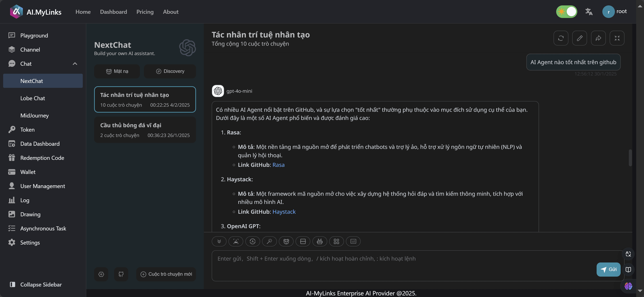Click the keyboard shortcuts icon in chat toolbar

point(353,241)
